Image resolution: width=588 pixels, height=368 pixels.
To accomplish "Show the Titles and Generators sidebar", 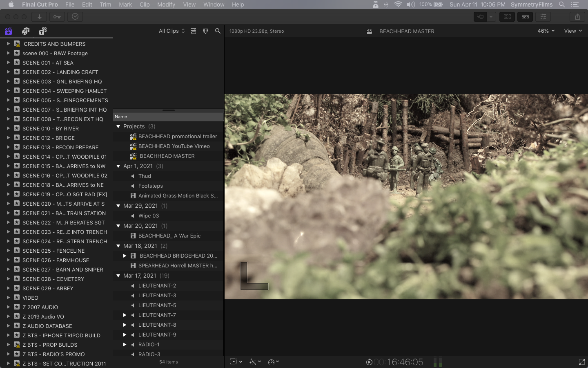I will point(43,31).
